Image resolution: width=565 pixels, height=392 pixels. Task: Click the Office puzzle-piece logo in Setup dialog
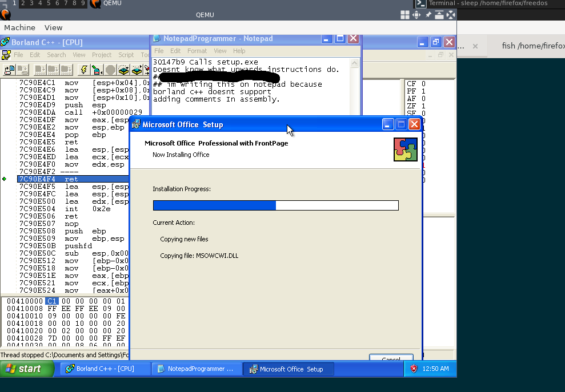pyautogui.click(x=406, y=149)
